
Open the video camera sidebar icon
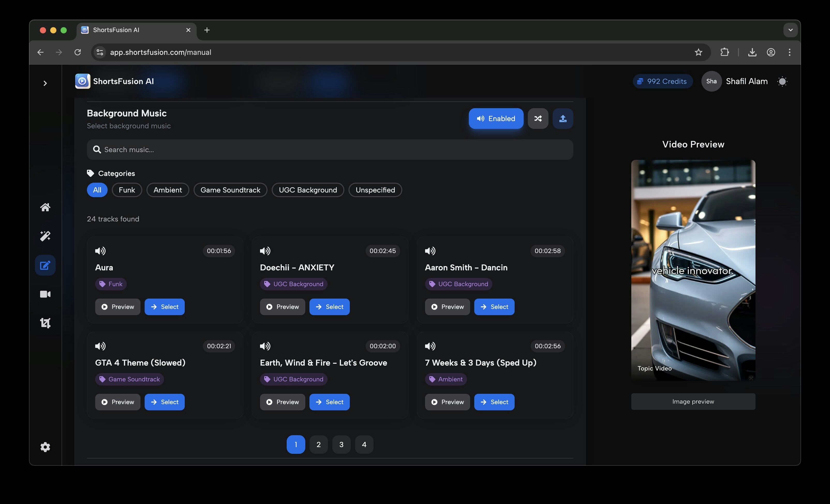pos(45,294)
